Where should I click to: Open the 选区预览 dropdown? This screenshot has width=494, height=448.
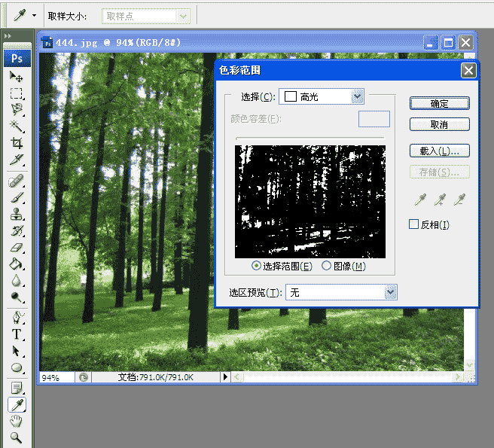coord(341,292)
